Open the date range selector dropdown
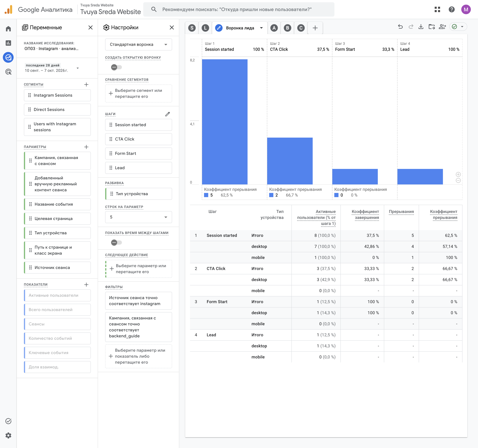The height and width of the screenshot is (448, 478). coord(52,68)
